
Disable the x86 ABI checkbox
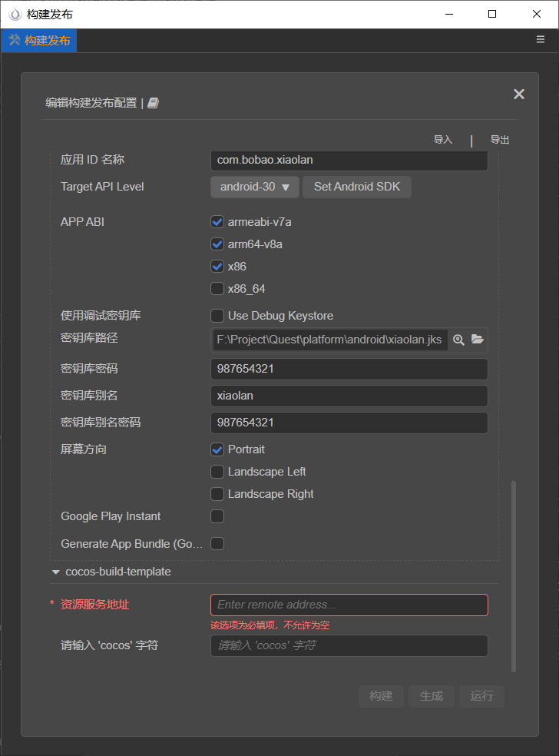(x=217, y=266)
